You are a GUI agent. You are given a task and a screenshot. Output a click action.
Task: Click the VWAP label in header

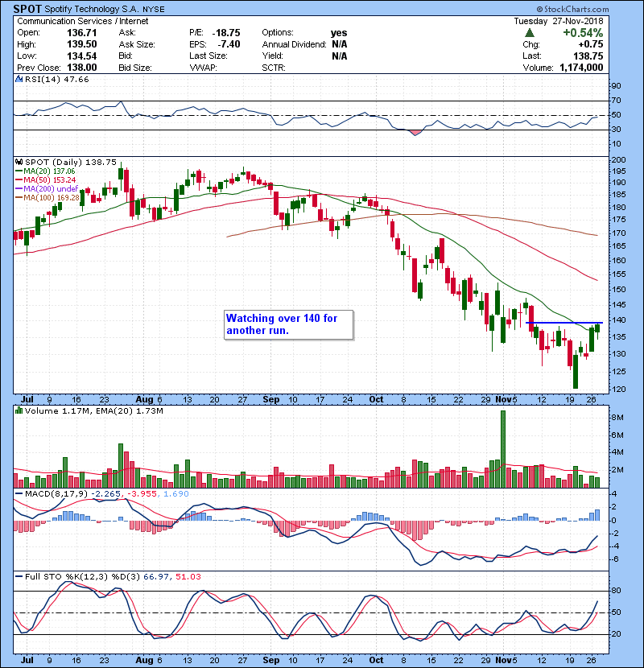[204, 68]
